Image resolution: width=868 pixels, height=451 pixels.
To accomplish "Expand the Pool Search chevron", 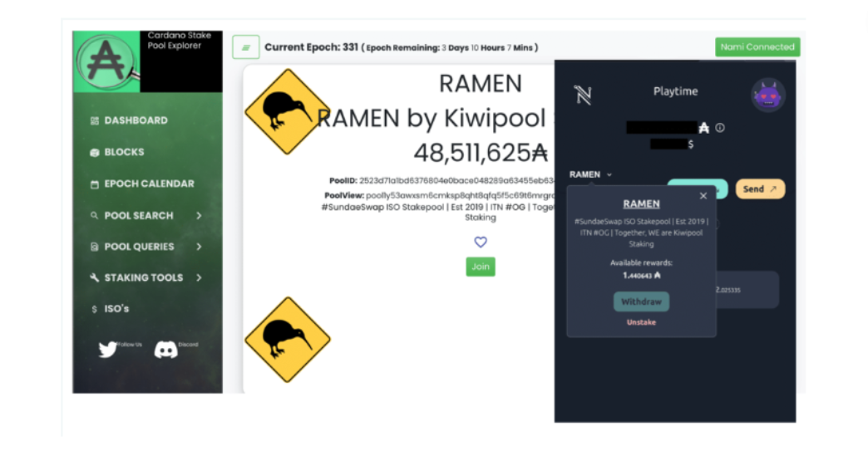I will tap(199, 216).
